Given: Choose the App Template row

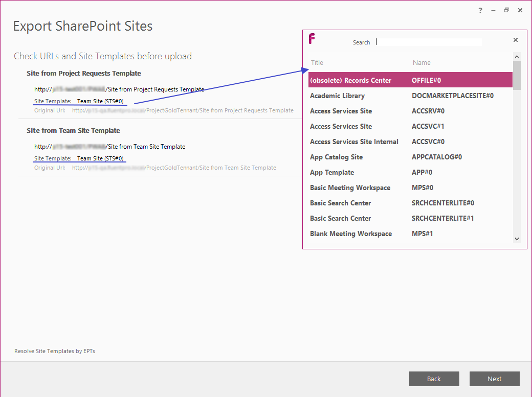Looking at the screenshot, I should point(410,172).
